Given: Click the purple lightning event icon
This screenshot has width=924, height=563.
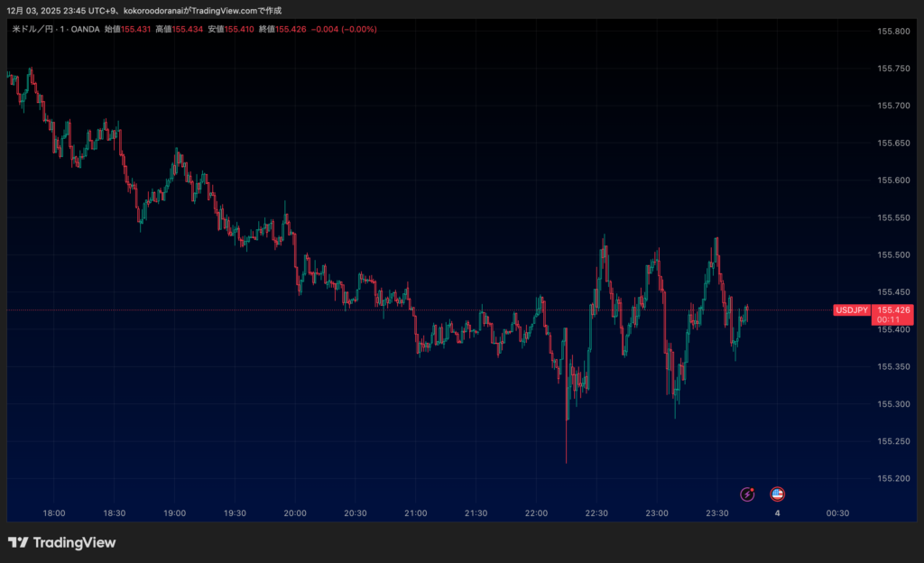Looking at the screenshot, I should [747, 494].
